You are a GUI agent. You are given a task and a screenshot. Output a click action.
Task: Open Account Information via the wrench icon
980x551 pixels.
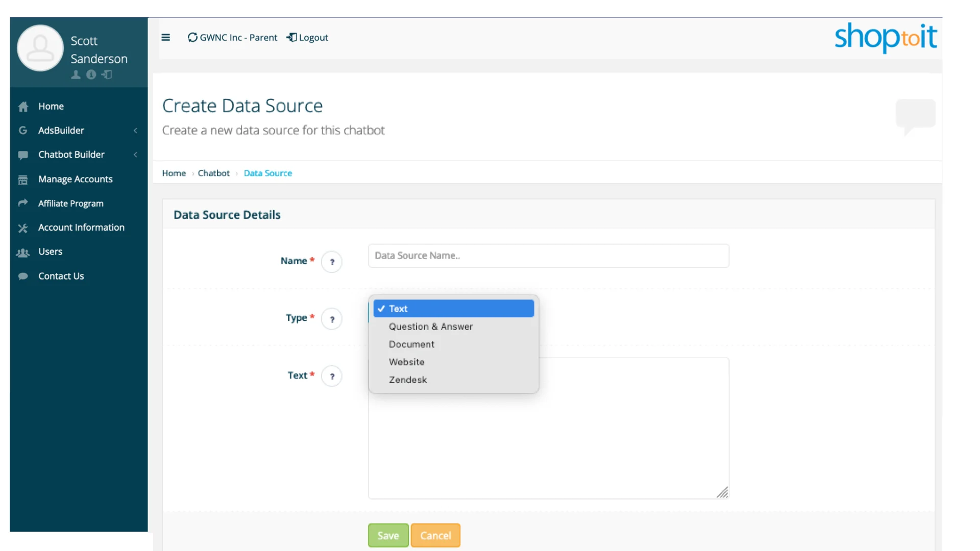pos(23,228)
